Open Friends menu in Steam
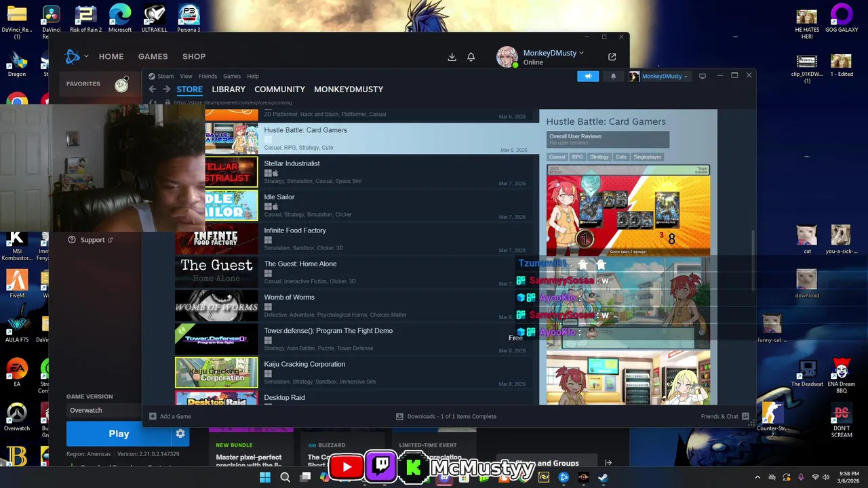The height and width of the screenshot is (488, 868). [208, 76]
